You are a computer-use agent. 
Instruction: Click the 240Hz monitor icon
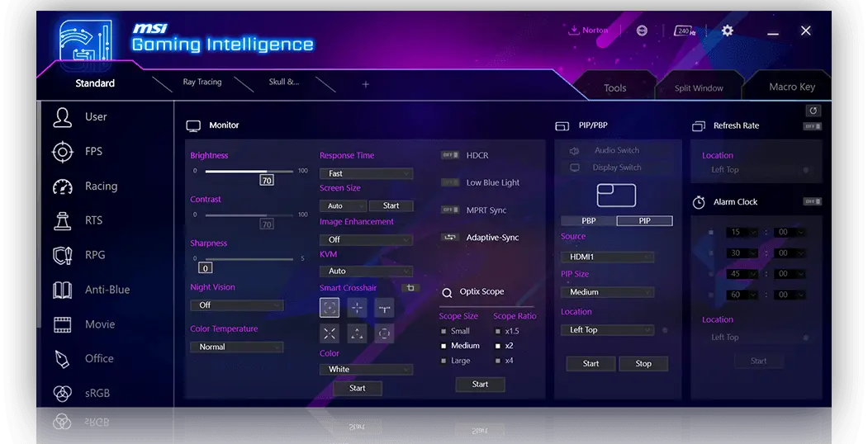[x=683, y=31]
